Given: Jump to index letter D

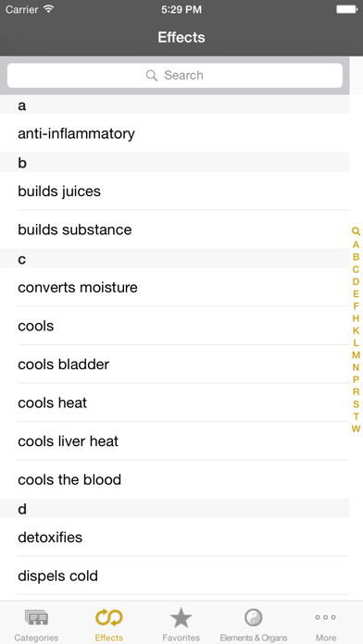Looking at the screenshot, I should (356, 281).
